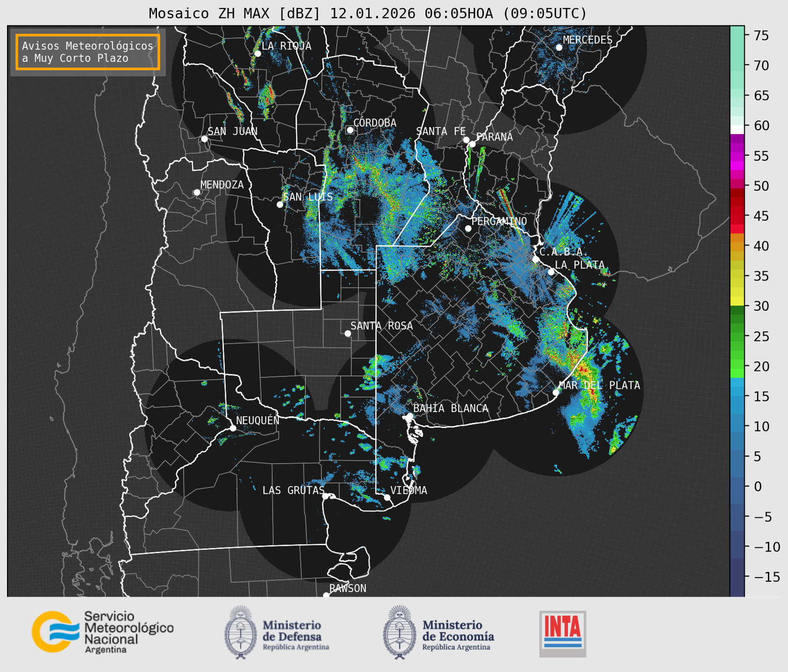Click the NEUQUÉN map label
The image size is (788, 672).
coord(258,420)
